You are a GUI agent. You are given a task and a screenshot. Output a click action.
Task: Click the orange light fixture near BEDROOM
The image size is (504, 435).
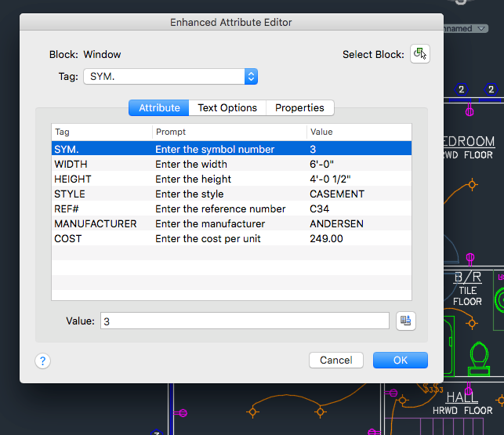pos(472,184)
